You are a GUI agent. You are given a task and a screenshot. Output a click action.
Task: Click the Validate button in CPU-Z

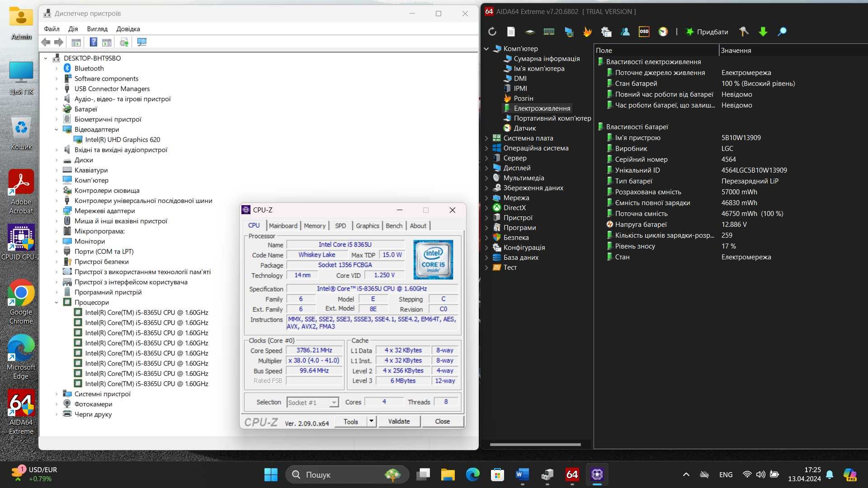click(x=399, y=421)
